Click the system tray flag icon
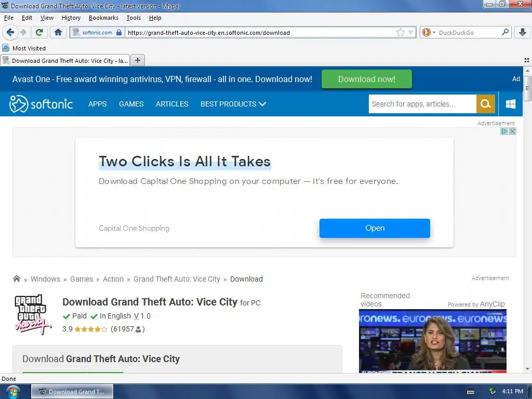The image size is (532, 399). click(493, 391)
